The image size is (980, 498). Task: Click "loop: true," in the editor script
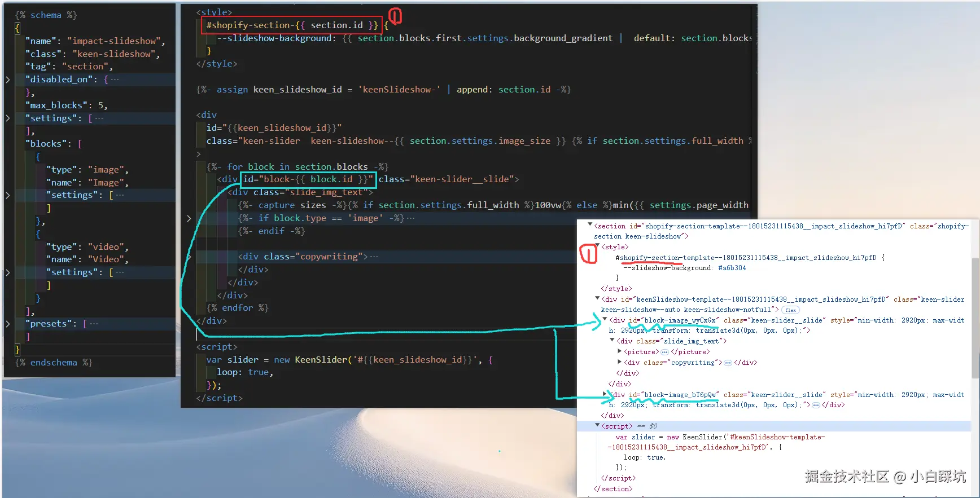[x=245, y=372]
